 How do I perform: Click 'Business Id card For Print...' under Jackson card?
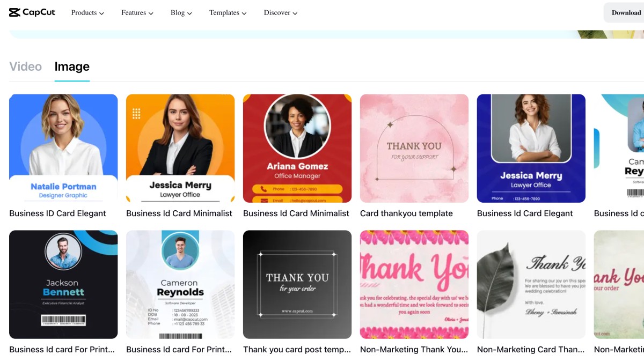[62, 350]
